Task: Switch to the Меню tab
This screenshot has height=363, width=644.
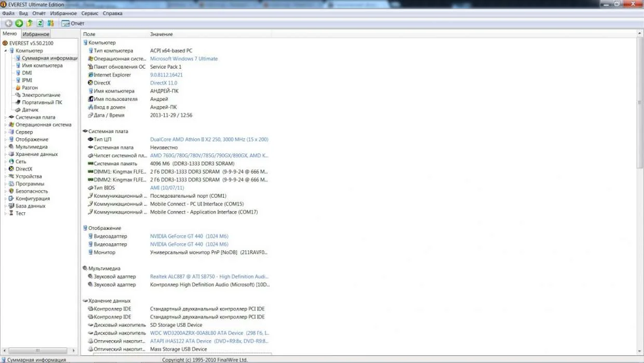Action: pyautogui.click(x=10, y=34)
